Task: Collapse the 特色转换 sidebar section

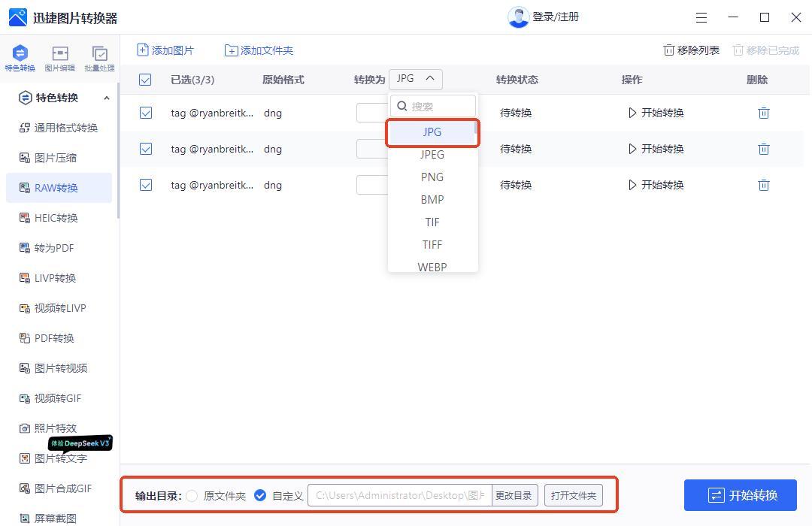Action: pos(106,98)
